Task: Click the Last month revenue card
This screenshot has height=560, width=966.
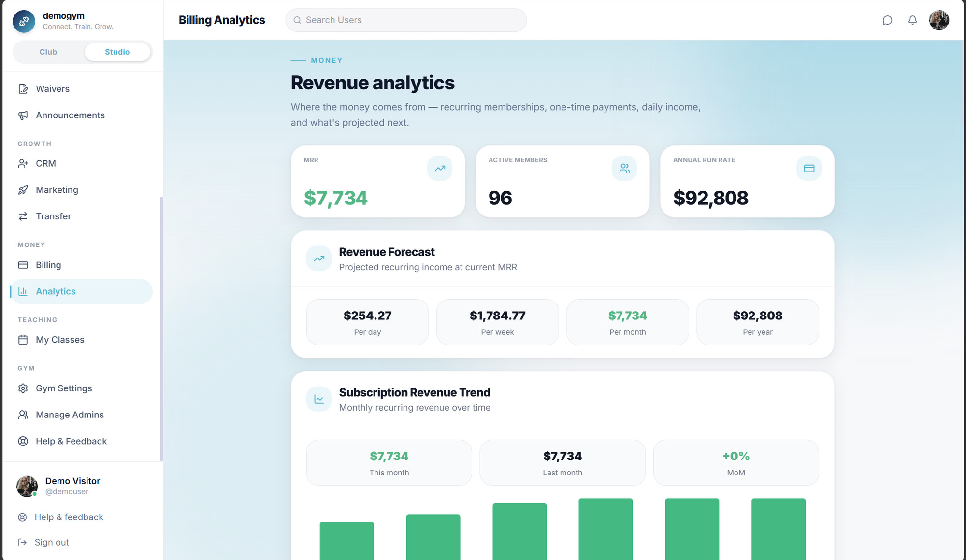Action: (562, 463)
